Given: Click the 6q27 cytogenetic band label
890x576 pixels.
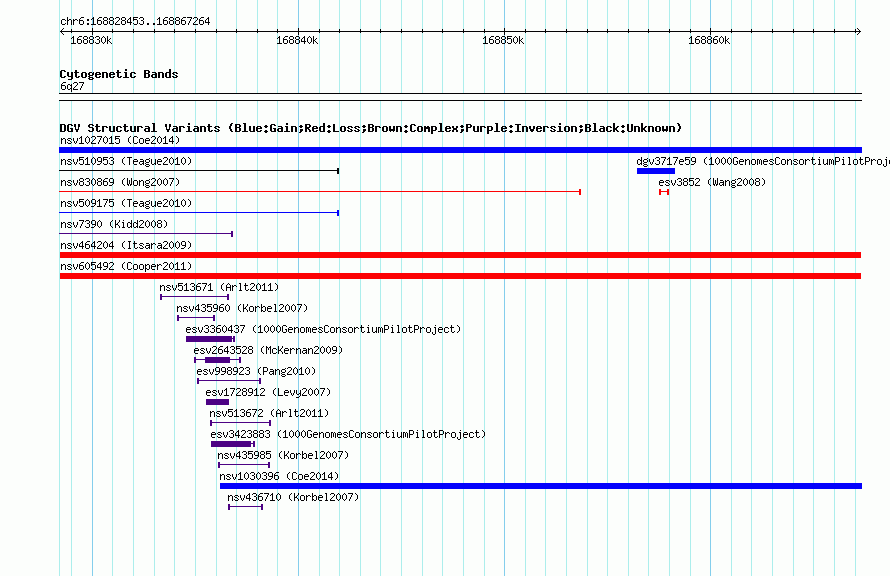Looking at the screenshot, I should pyautogui.click(x=72, y=86).
